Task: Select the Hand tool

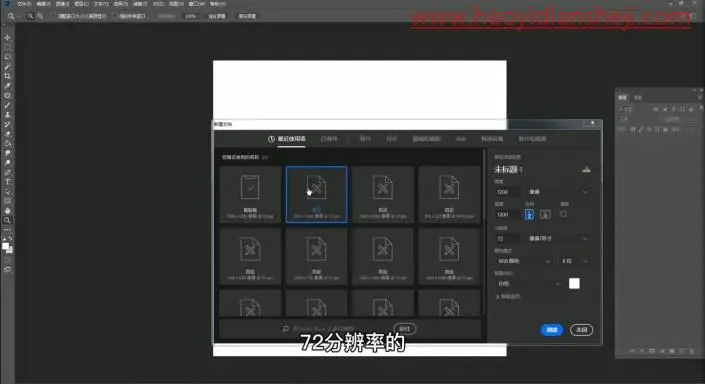Action: coord(7,211)
